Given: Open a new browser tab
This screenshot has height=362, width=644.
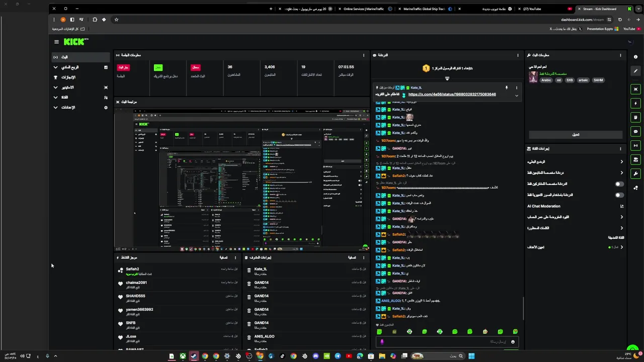Looking at the screenshot, I should (x=271, y=9).
